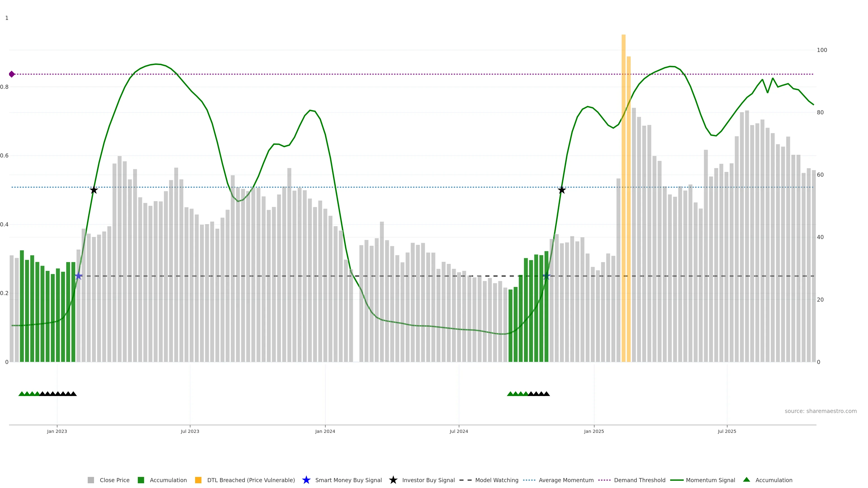Click the Jul 2023 x-axis label

[190, 431]
